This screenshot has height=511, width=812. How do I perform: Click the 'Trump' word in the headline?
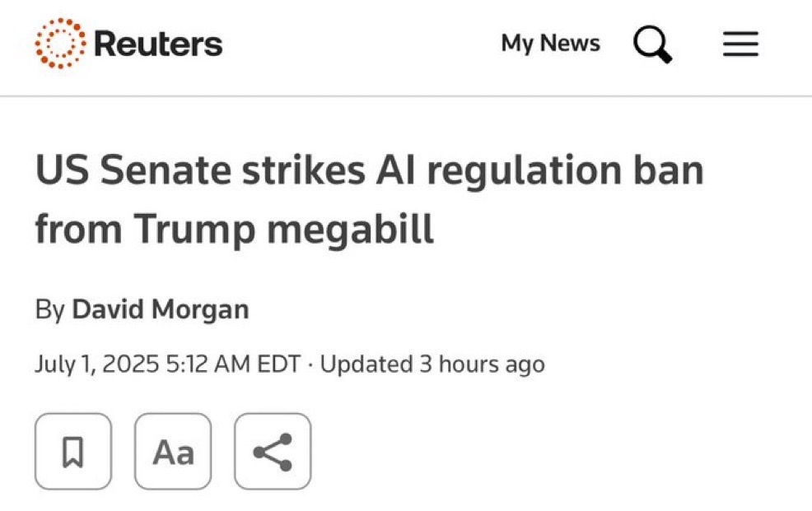pos(194,230)
